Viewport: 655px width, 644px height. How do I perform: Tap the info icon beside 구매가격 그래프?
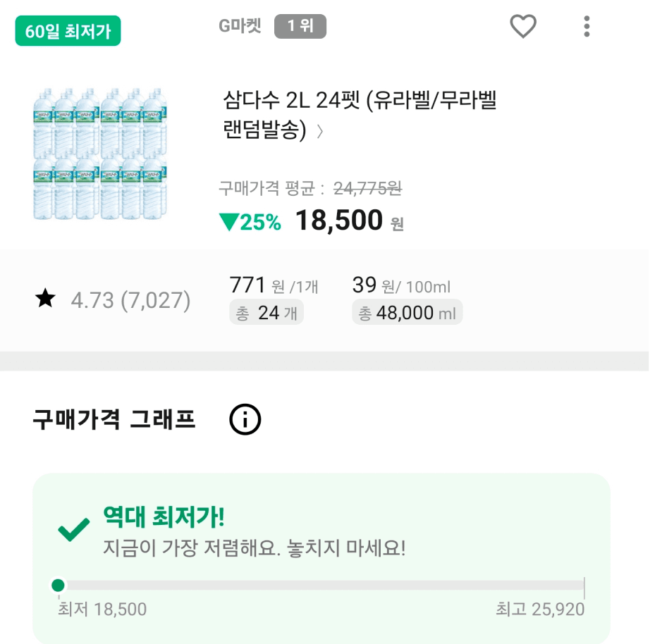244,419
